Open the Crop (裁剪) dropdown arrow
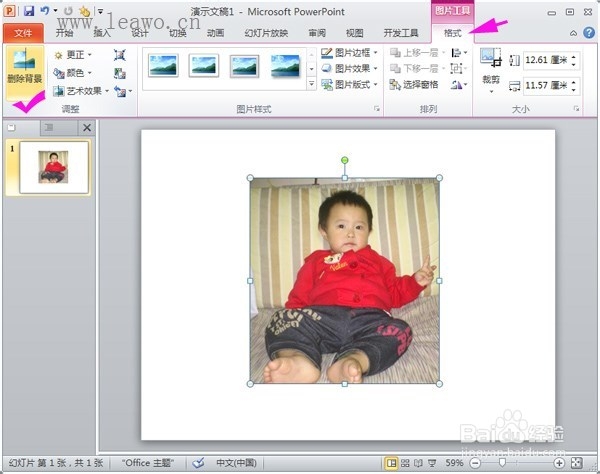The height and width of the screenshot is (474, 600). pos(491,92)
